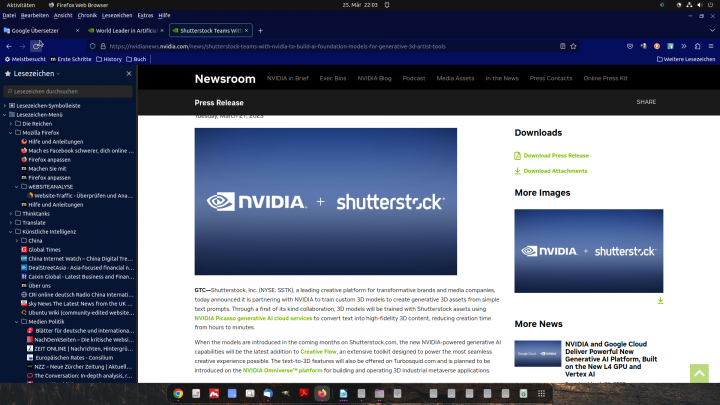Open the Extras menu

(x=146, y=16)
